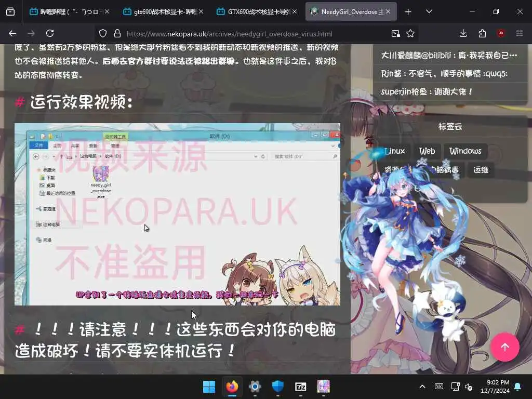This screenshot has height=399, width=532.
Task: List all tabs with the chevron dropdown
Action: coord(429,12)
